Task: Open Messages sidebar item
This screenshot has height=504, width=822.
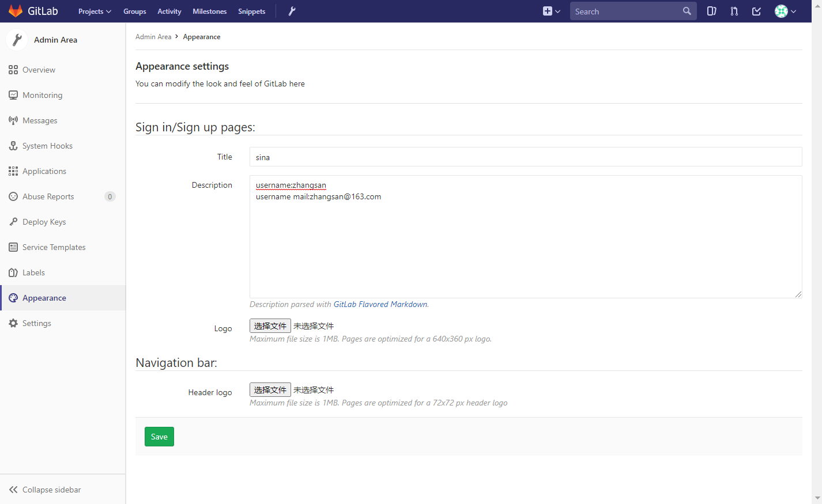Action: click(x=63, y=120)
